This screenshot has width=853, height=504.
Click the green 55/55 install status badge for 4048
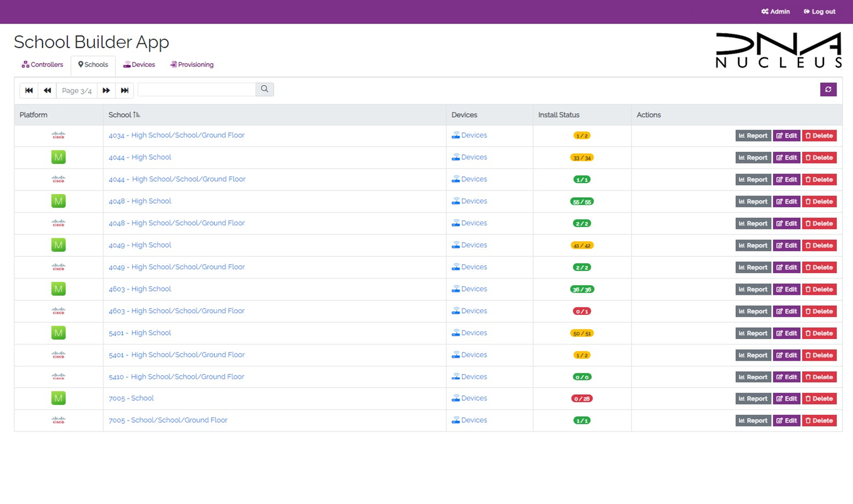coord(581,201)
